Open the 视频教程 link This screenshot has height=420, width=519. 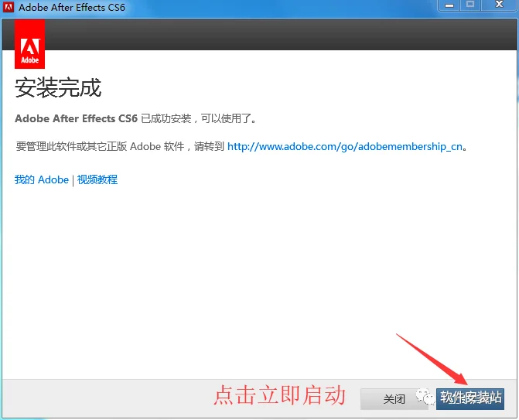[x=97, y=179]
